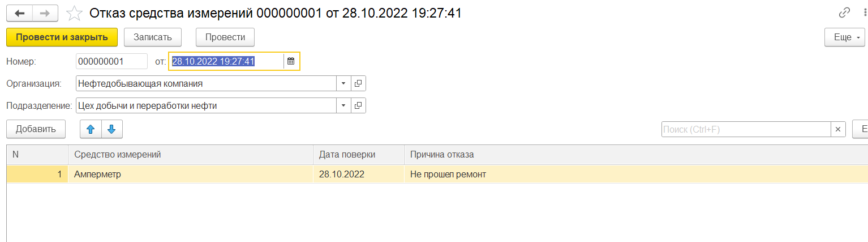Go back with the left arrow button
The width and height of the screenshot is (868, 242).
pos(20,13)
